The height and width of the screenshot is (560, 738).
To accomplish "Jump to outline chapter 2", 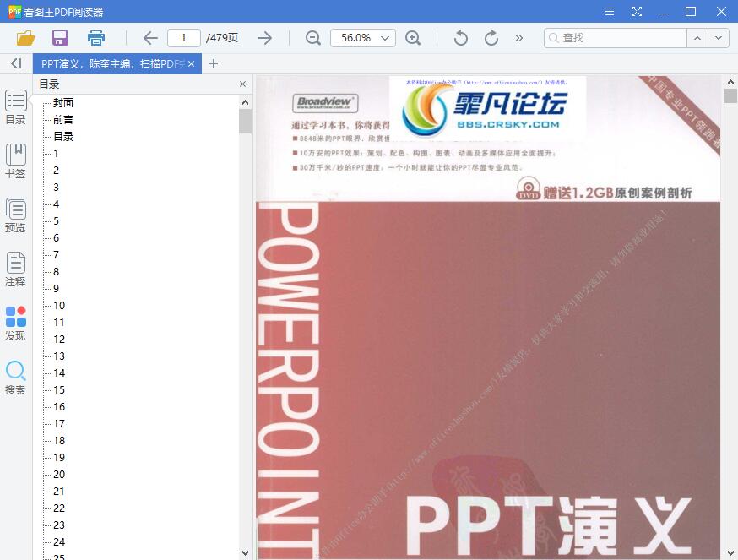I will tap(56, 171).
